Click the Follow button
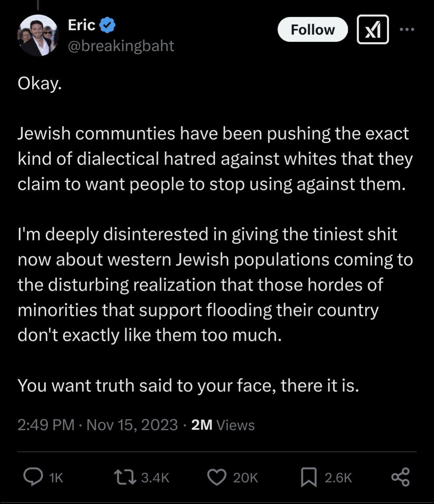The image size is (434, 504). [313, 30]
